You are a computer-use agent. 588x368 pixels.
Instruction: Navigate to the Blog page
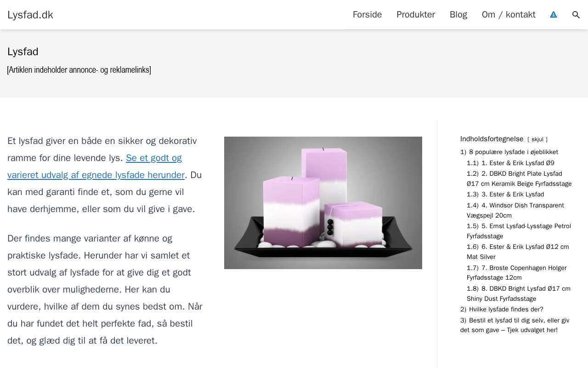point(458,15)
